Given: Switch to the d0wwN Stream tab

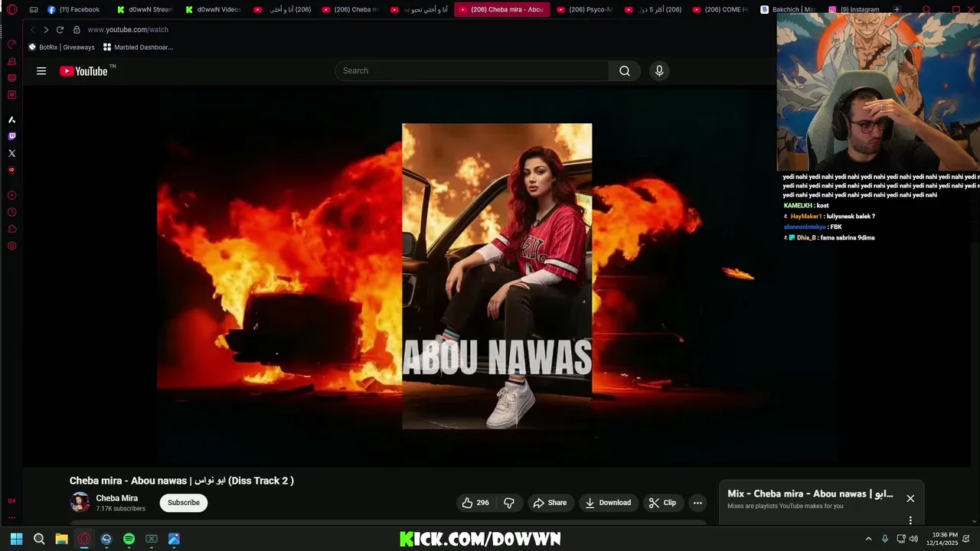Looking at the screenshot, I should (x=145, y=10).
